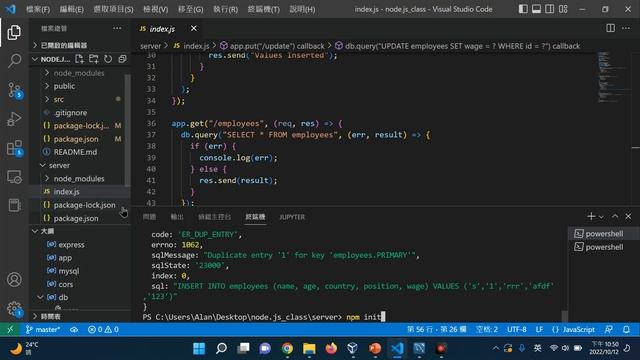Click New Folder icon in explorer header
This screenshot has width=640, height=360.
point(93,59)
